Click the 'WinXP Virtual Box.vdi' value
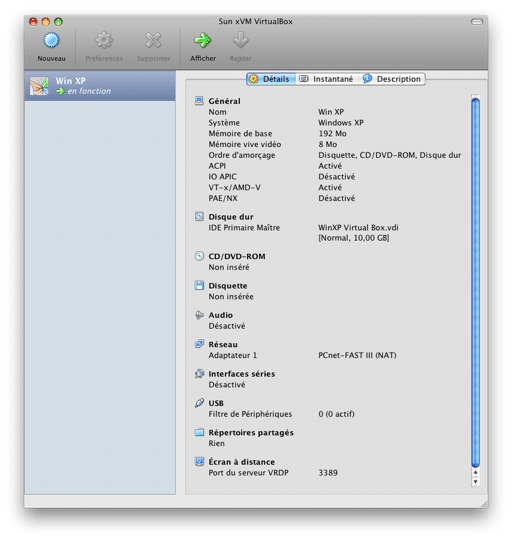Screen dimensions: 512x541 358,228
